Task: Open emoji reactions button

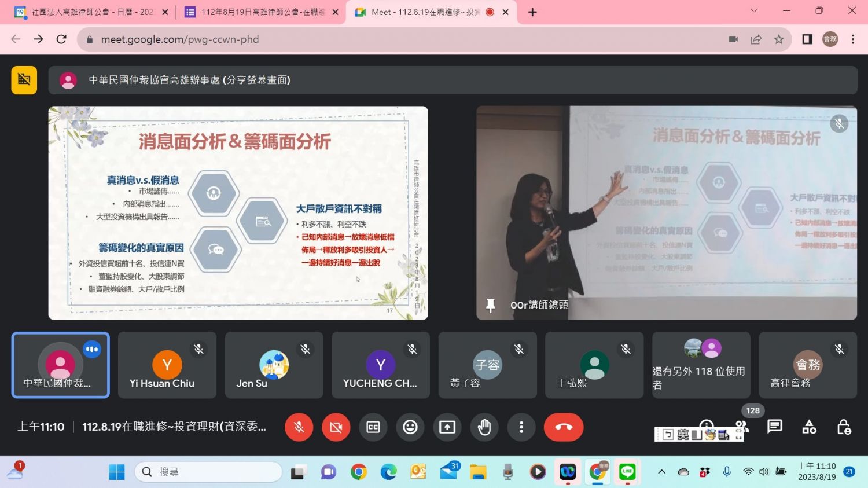Action: (410, 427)
